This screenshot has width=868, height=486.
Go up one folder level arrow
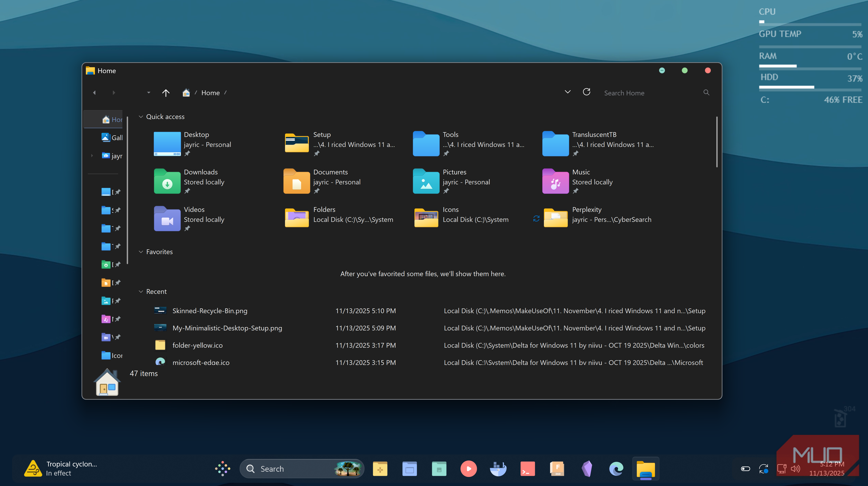click(165, 93)
